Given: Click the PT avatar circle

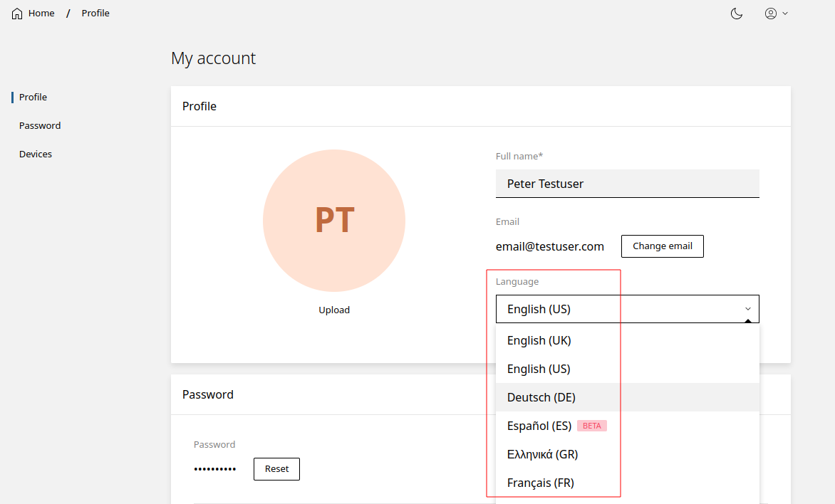Looking at the screenshot, I should click(334, 221).
